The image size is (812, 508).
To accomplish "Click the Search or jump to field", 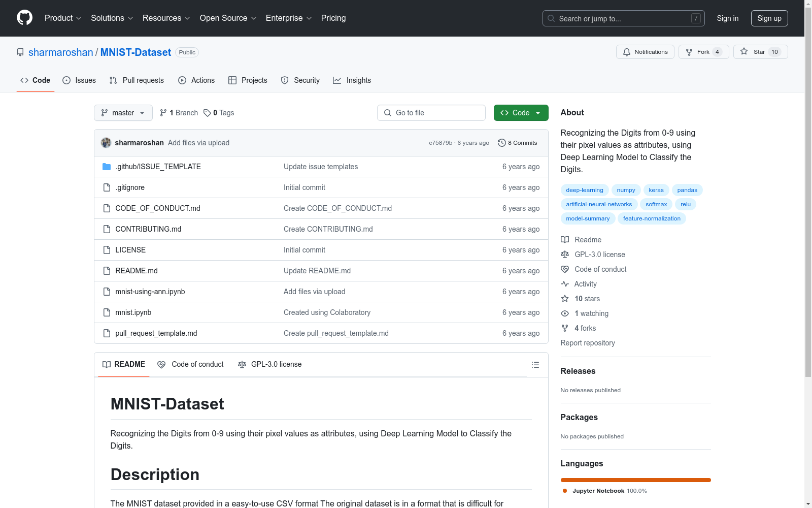I will click(624, 18).
